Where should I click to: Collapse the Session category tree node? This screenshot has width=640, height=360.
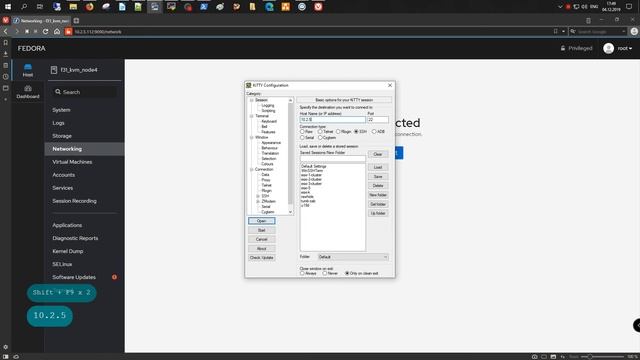click(252, 100)
